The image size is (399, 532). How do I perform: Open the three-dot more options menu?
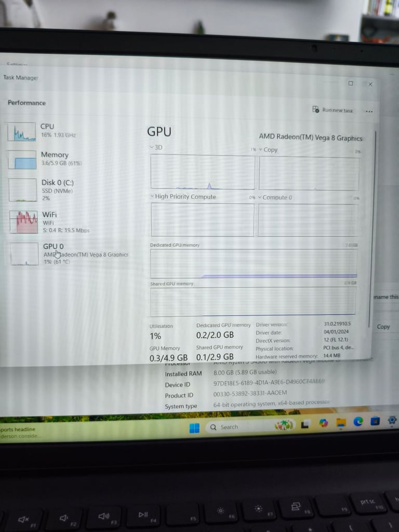coord(369,111)
